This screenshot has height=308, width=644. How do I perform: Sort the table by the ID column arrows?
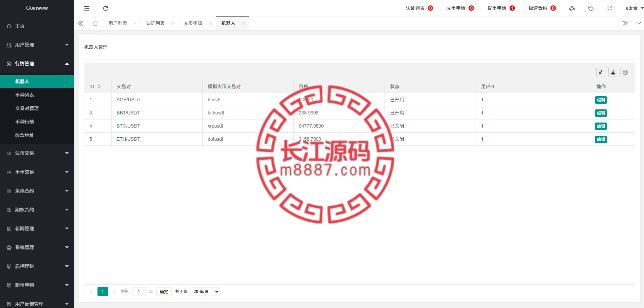pos(99,87)
